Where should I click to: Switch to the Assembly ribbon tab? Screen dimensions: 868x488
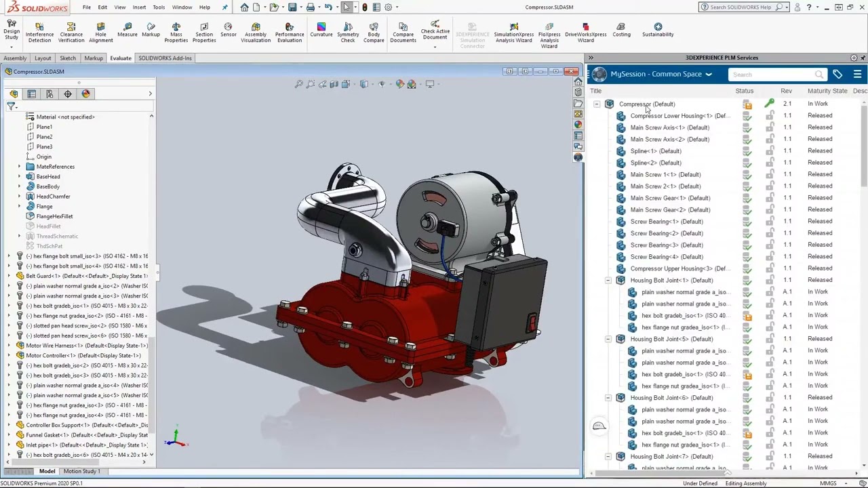15,58
